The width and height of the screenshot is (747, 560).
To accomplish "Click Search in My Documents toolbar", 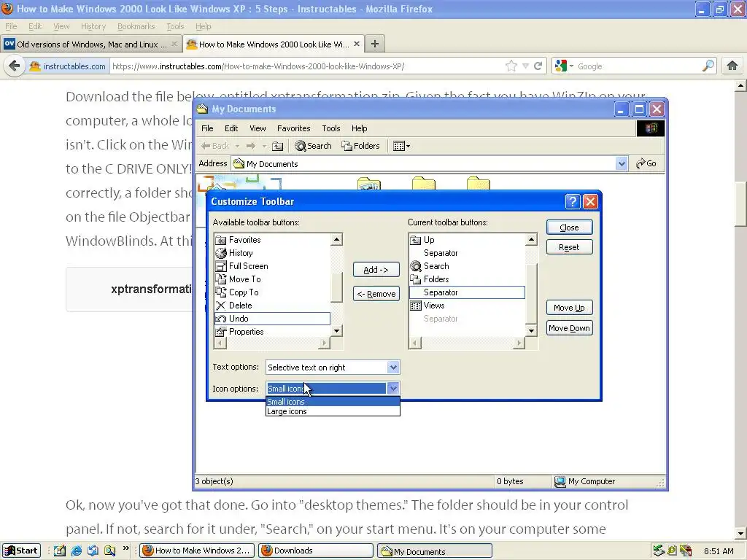I will click(x=313, y=146).
